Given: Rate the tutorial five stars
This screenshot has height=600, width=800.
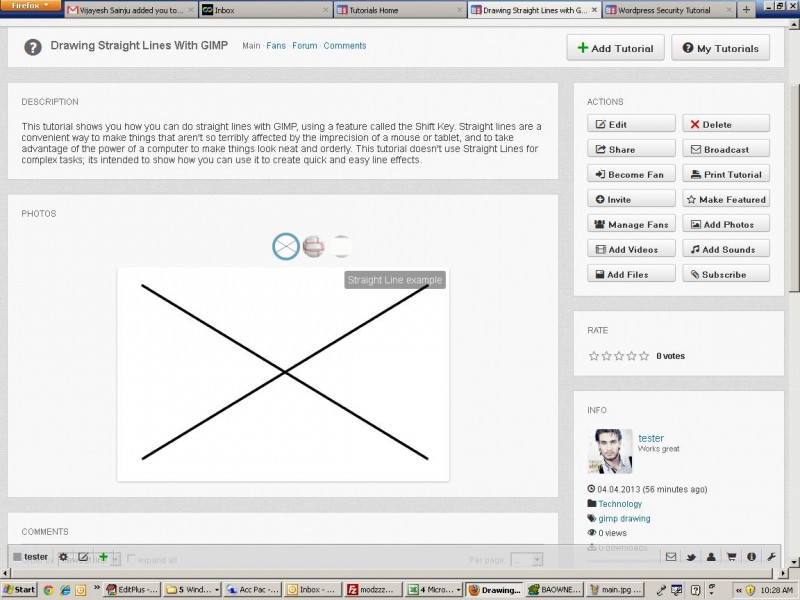Looking at the screenshot, I should pos(644,356).
